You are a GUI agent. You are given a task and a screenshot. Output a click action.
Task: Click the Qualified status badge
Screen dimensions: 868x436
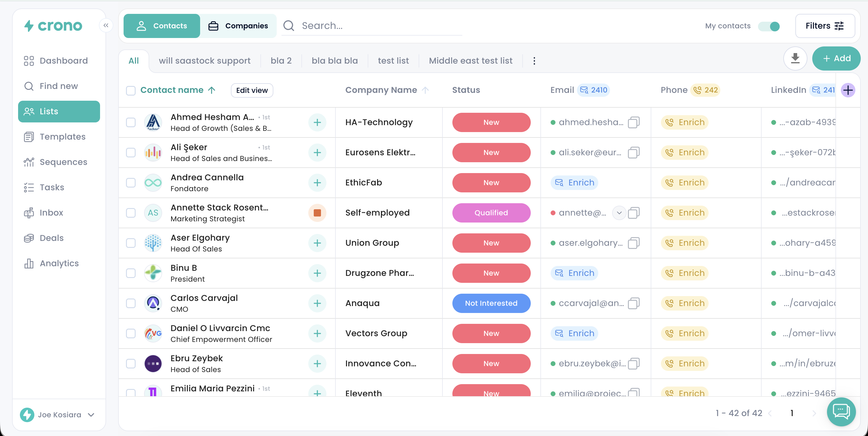pos(491,213)
